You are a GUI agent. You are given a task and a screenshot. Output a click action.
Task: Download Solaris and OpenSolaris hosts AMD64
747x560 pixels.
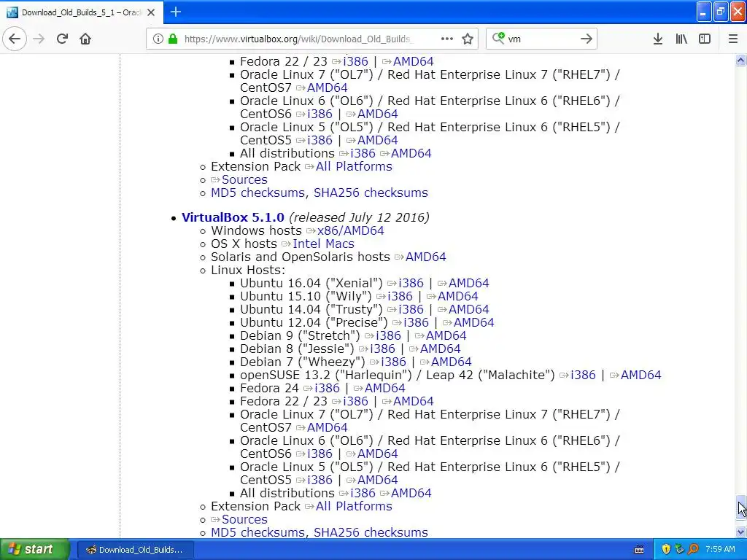tap(425, 257)
